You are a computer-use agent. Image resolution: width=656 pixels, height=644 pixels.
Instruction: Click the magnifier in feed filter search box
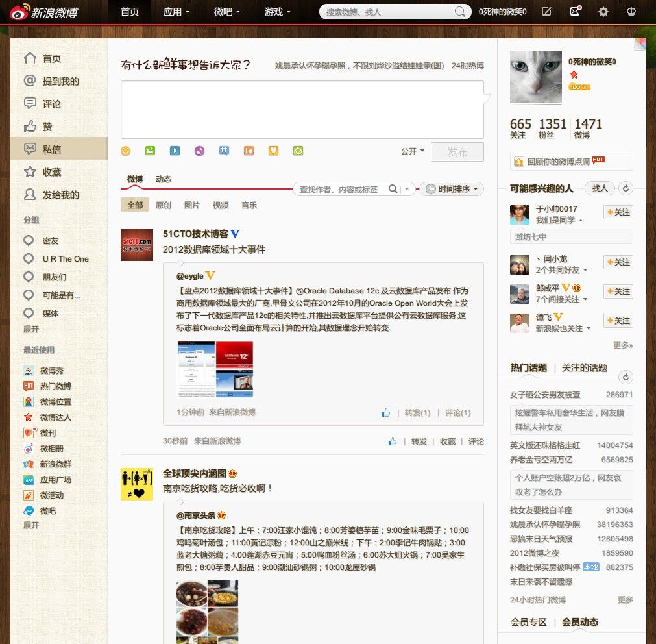[393, 189]
